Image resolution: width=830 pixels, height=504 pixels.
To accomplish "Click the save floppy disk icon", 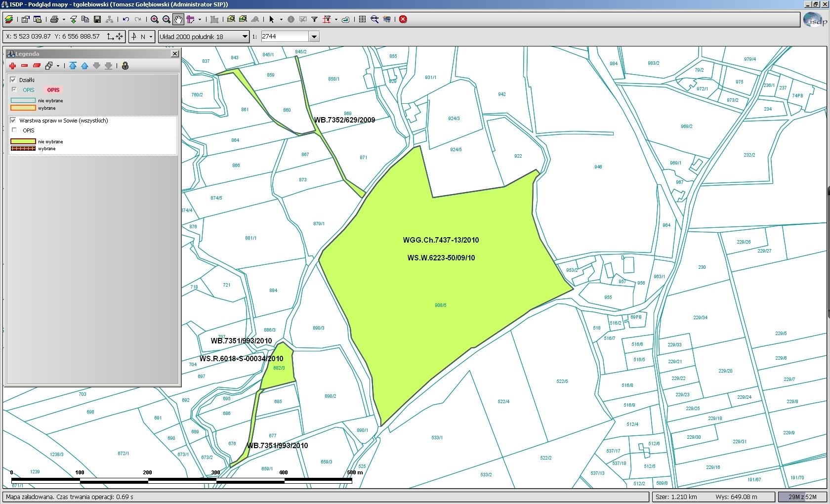I will click(97, 19).
